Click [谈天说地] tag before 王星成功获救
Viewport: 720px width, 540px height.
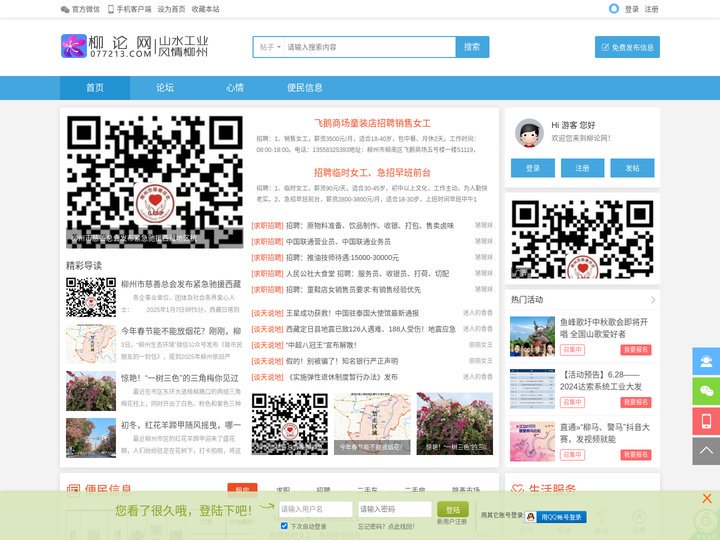click(267, 313)
